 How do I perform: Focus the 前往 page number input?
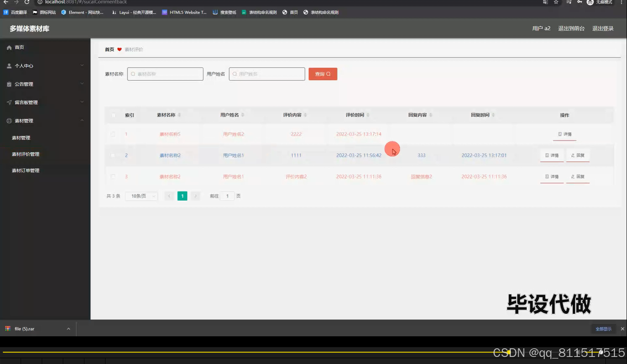[x=227, y=196]
